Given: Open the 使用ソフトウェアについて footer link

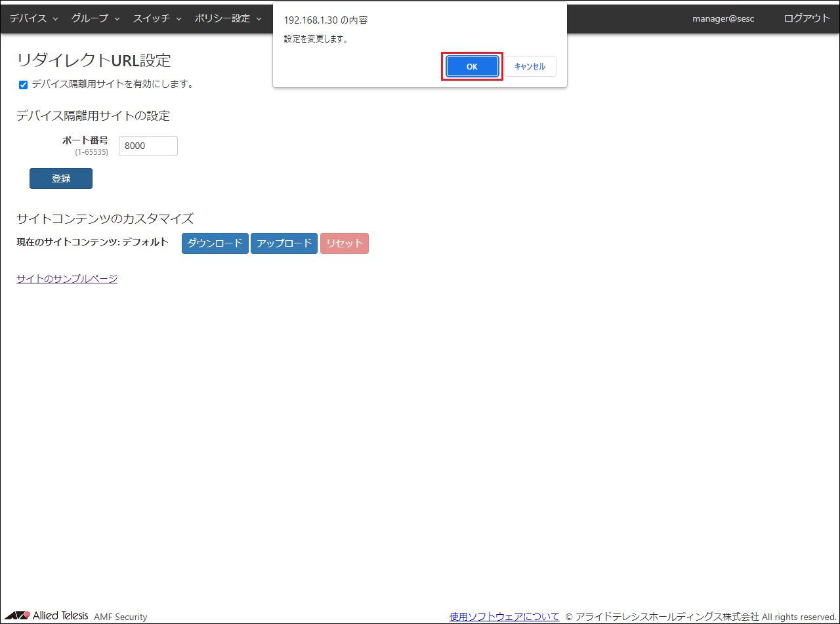Looking at the screenshot, I should point(504,616).
